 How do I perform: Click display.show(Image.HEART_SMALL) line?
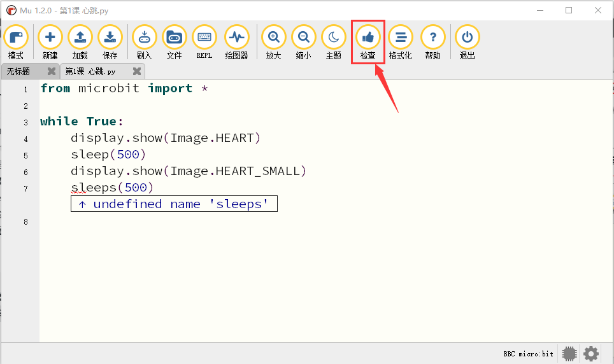click(189, 171)
